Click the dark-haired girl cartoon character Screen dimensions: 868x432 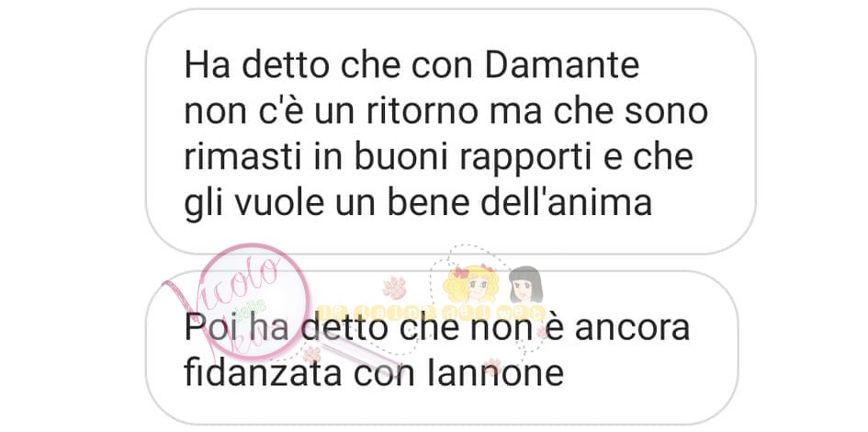(x=524, y=285)
